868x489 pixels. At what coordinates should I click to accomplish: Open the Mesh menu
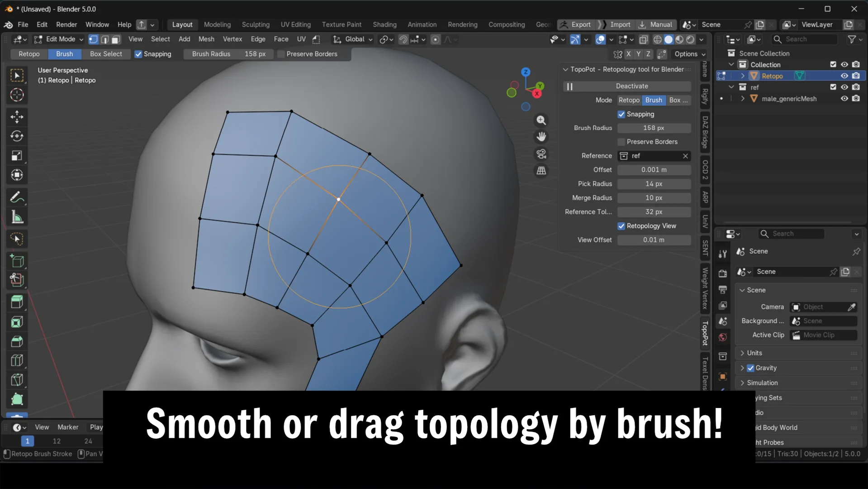[x=206, y=39]
